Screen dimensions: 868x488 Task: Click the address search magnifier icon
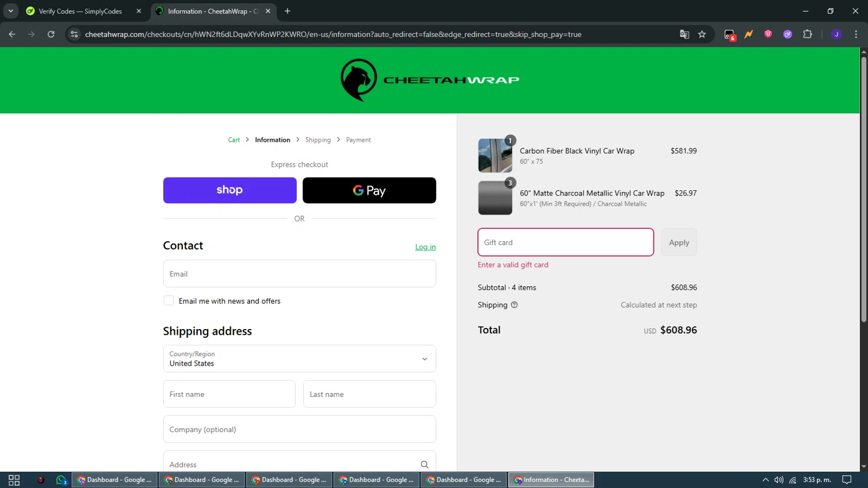425,464
